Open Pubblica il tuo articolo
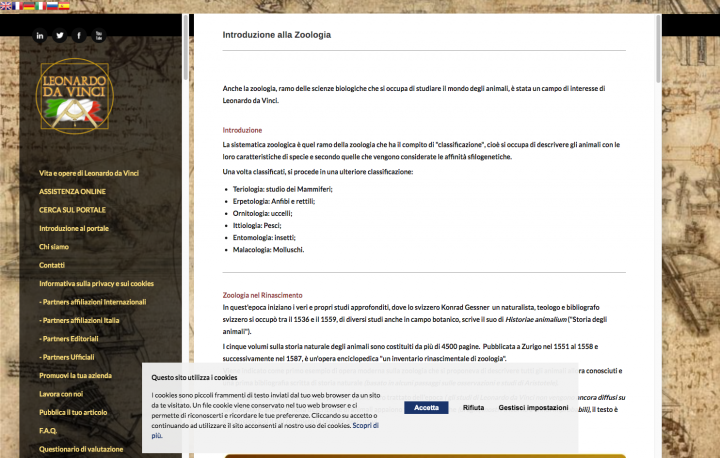The height and width of the screenshot is (458, 720). click(73, 412)
